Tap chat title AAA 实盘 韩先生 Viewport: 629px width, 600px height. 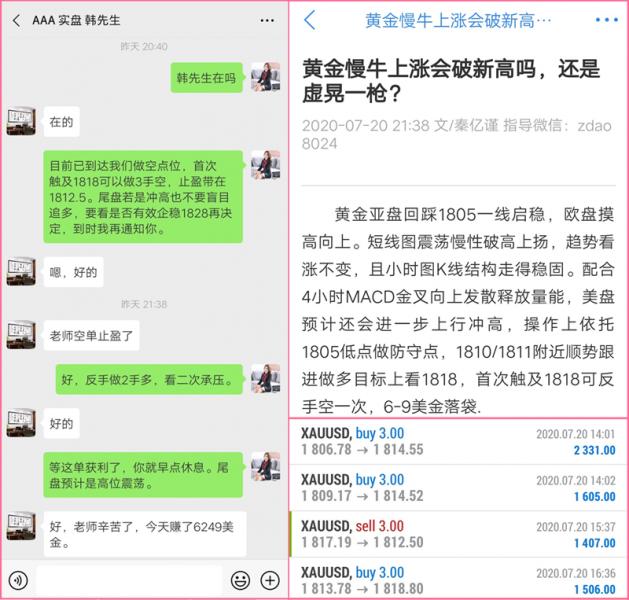point(76,20)
